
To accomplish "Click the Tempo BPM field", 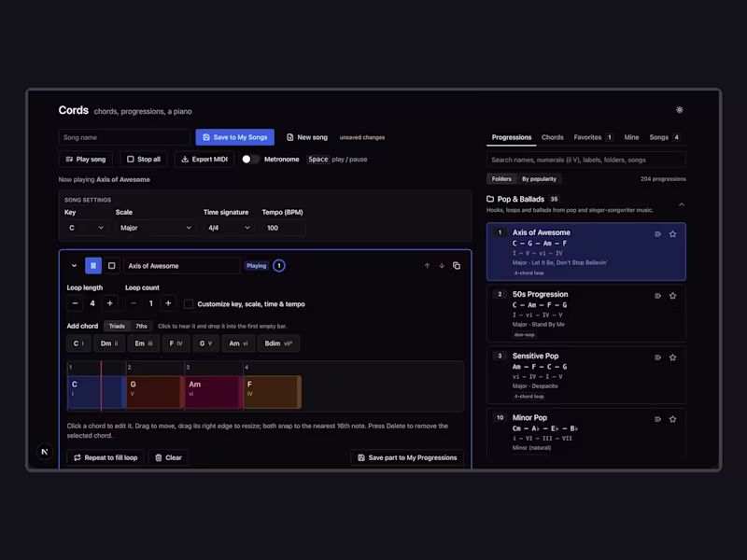I will pos(284,228).
